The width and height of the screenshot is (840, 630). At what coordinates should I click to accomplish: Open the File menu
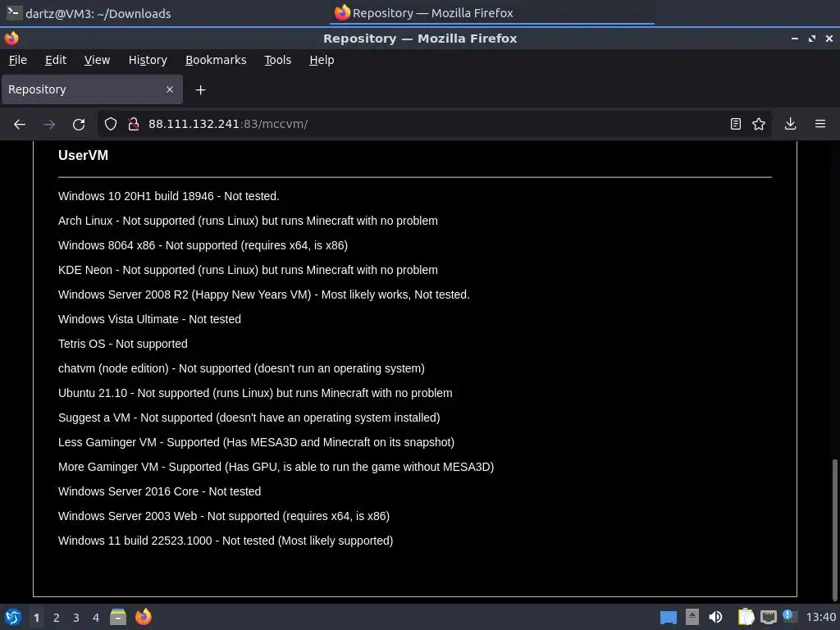[x=18, y=60]
